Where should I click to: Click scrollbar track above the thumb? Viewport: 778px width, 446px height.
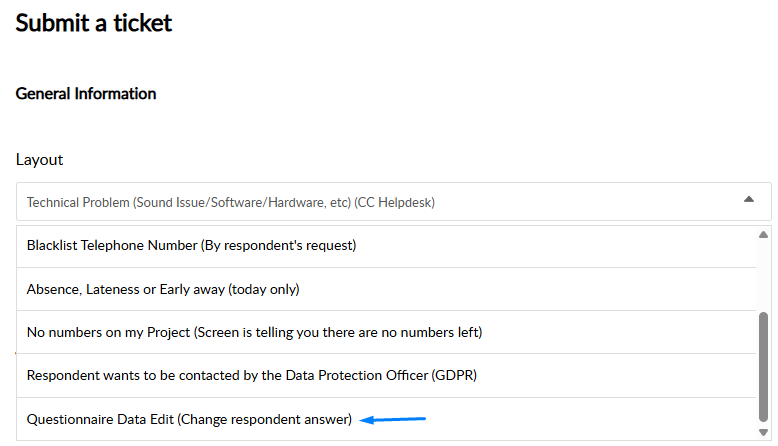pyautogui.click(x=763, y=275)
